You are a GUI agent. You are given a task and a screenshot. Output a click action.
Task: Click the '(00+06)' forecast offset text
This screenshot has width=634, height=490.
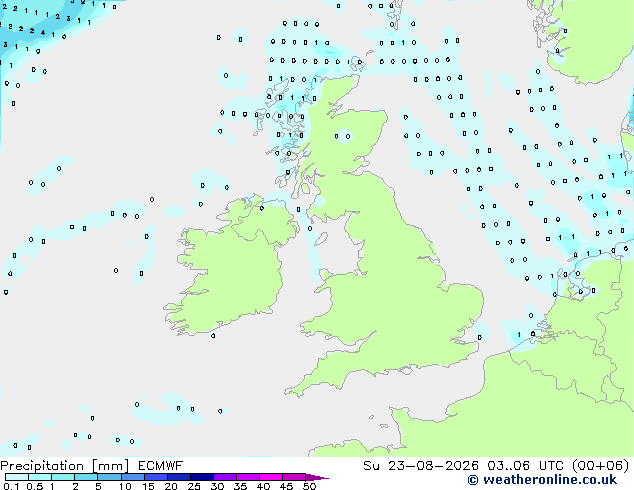(x=600, y=466)
